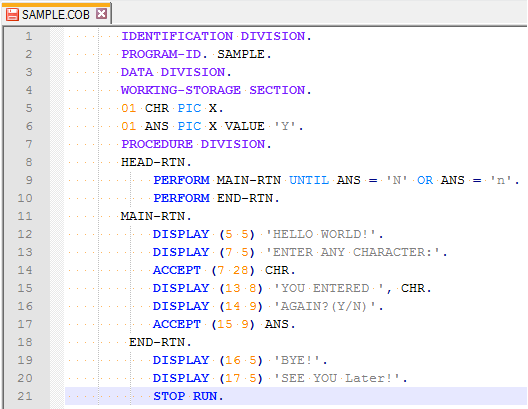Viewport: 528px width, 409px height.
Task: Click PERFORM END-RTN statement
Action: click(x=217, y=198)
